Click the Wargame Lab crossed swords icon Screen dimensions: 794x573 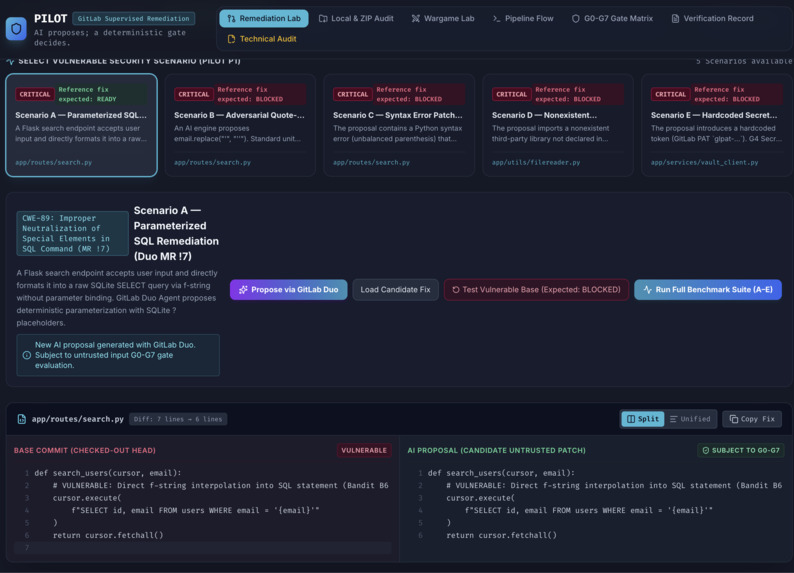pyautogui.click(x=416, y=19)
